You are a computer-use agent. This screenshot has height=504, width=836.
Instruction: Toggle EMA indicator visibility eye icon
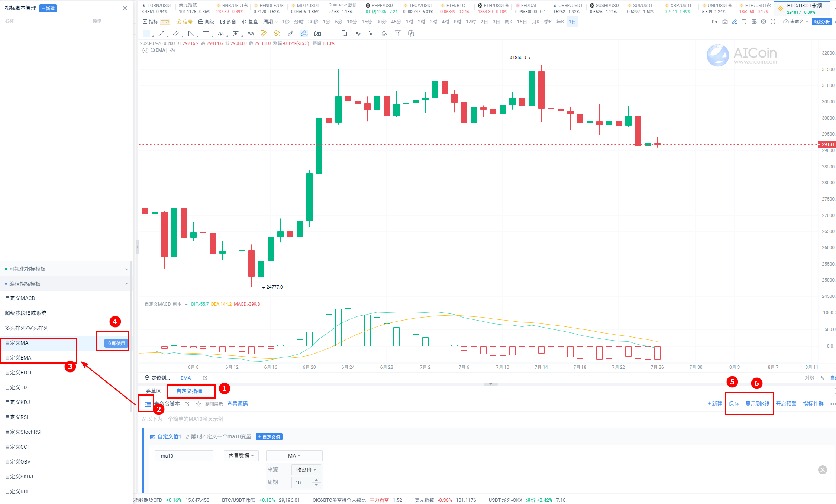coord(172,50)
